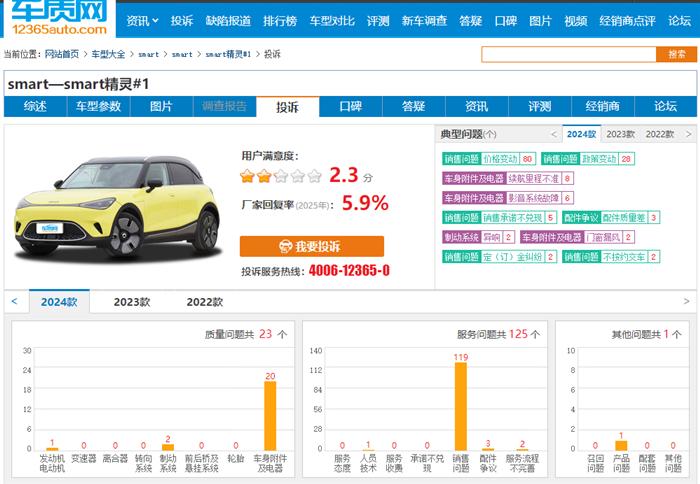Switch to the 经销商 tab
Viewport: 700px width, 484px height.
[x=603, y=106]
